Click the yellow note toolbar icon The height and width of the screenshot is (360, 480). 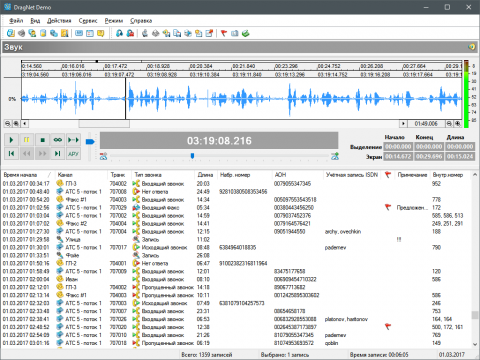100,33
